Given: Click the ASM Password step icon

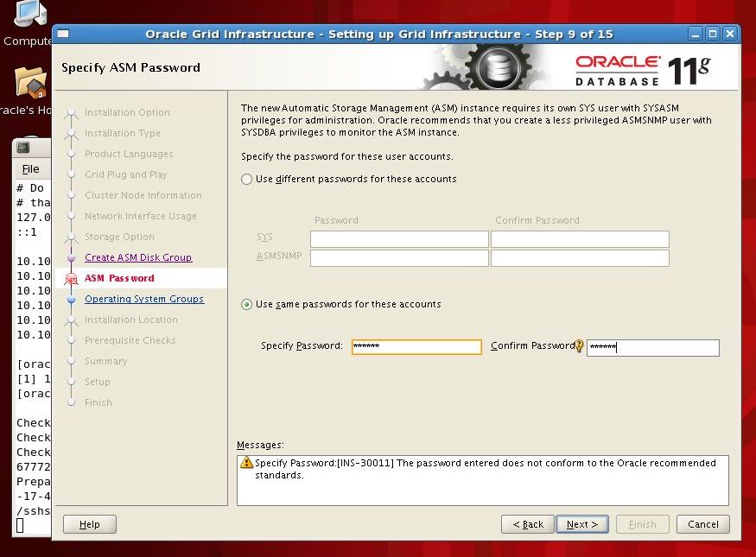Looking at the screenshot, I should pos(71,279).
